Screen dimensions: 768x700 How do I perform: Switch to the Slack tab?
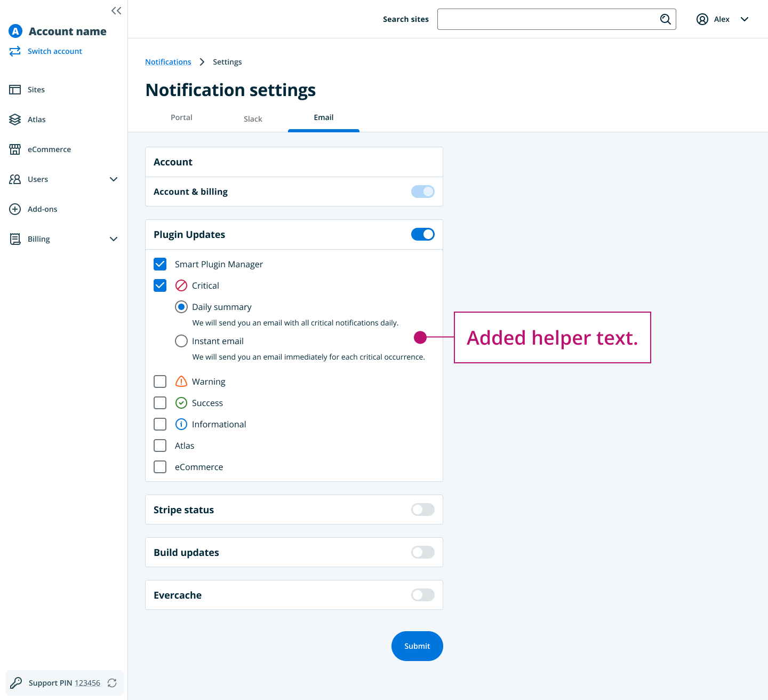[x=253, y=119]
